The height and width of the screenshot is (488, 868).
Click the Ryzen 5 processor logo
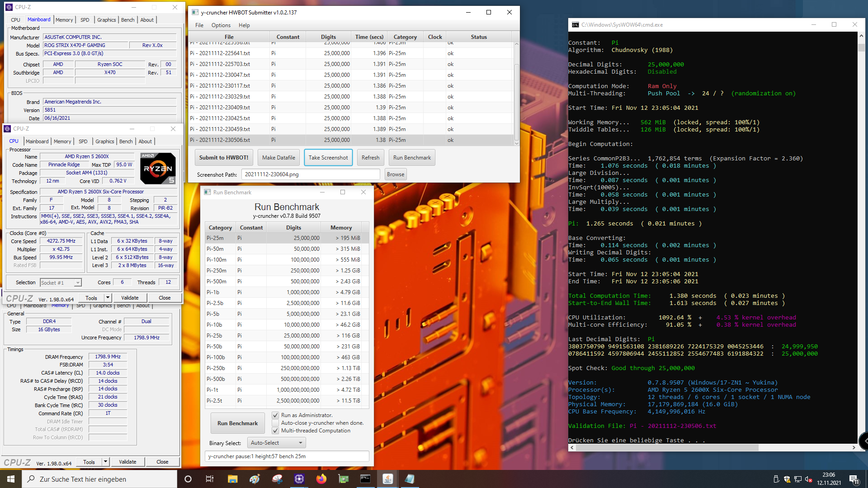158,168
